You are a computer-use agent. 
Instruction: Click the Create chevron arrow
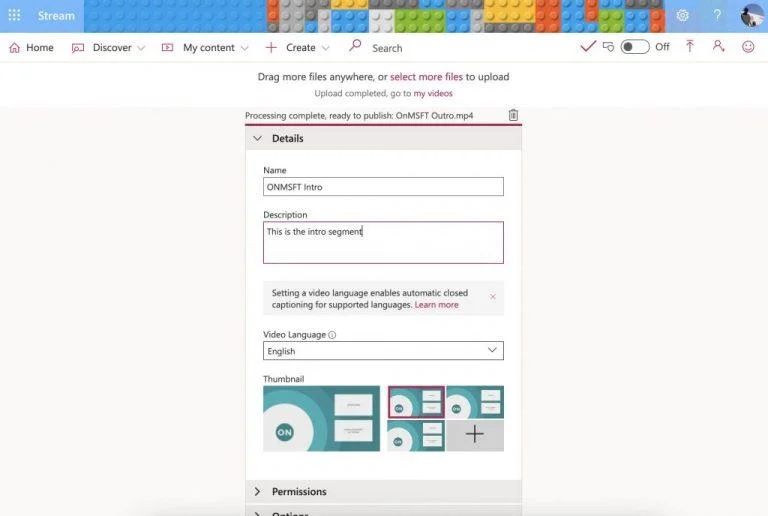point(326,48)
